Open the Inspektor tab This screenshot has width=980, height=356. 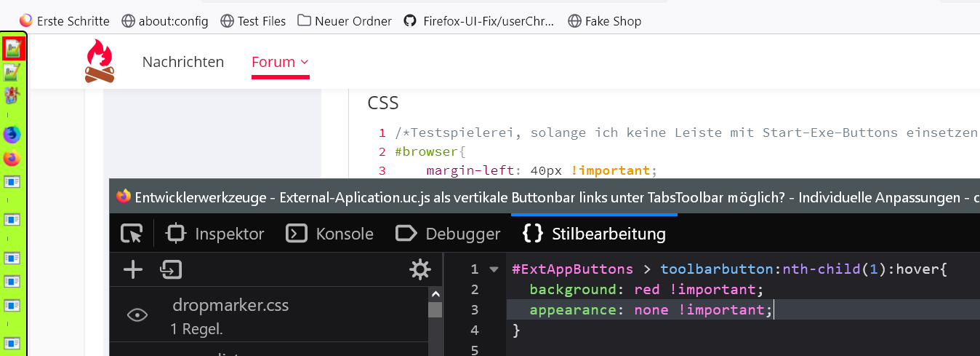[215, 234]
